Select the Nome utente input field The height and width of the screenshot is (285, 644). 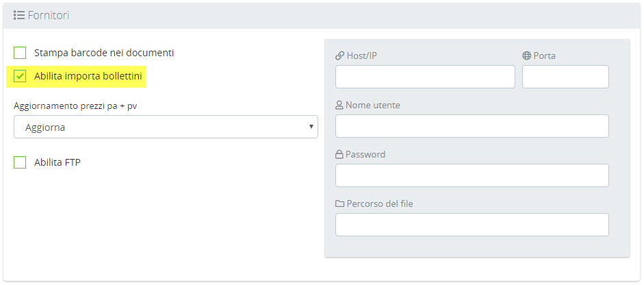coord(472,126)
